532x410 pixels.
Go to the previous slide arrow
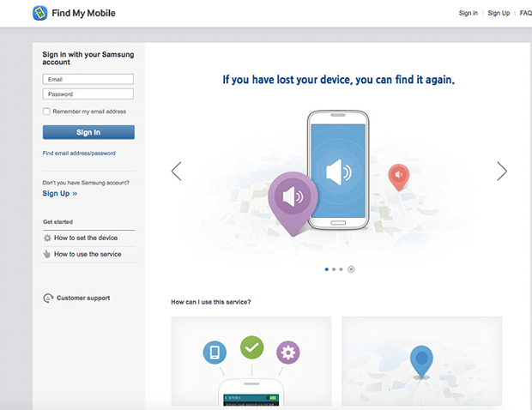[x=176, y=172]
